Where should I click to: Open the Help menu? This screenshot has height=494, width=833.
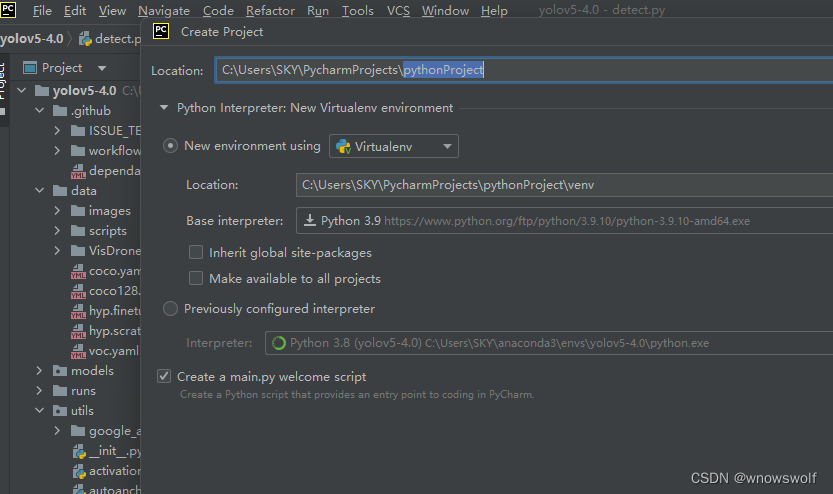[494, 11]
